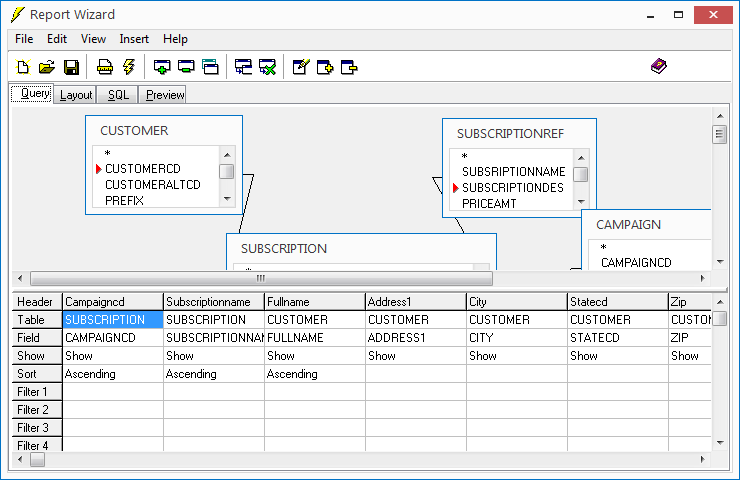Viewport: 740px width, 480px height.
Task: Open the File menu
Action: [24, 39]
